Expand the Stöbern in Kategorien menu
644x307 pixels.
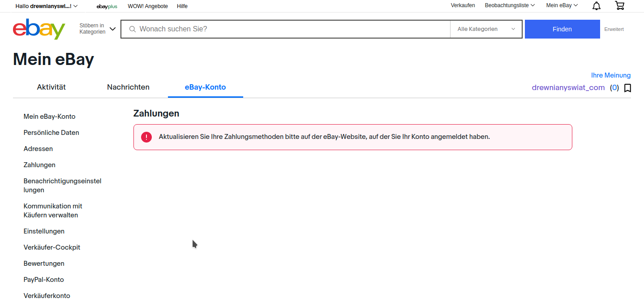(98, 28)
